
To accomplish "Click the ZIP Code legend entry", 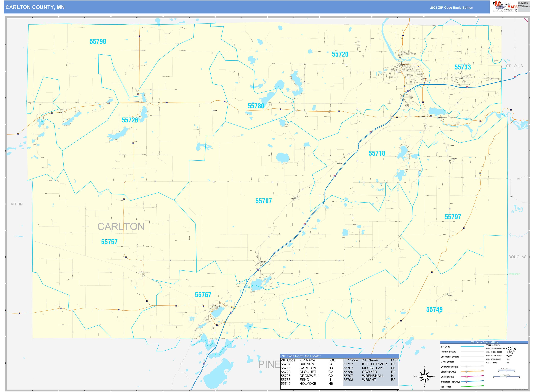I will pos(445,347).
